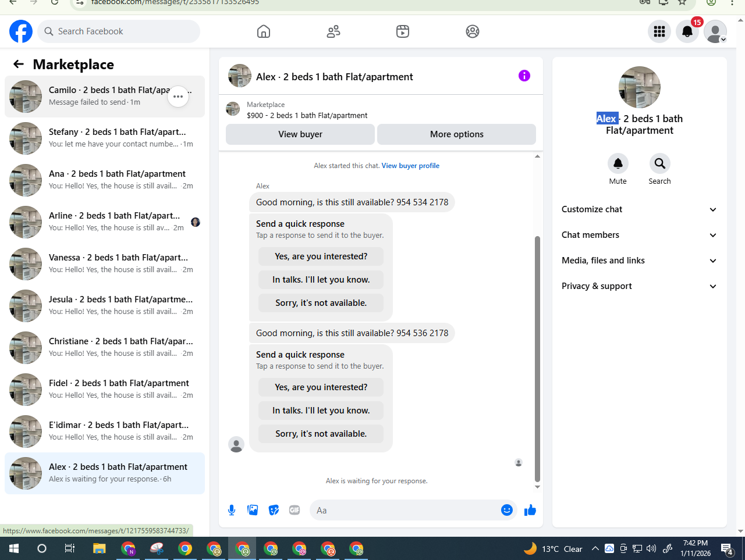Send first "Sorry, it's not available." response
The width and height of the screenshot is (745, 560).
[x=321, y=303]
